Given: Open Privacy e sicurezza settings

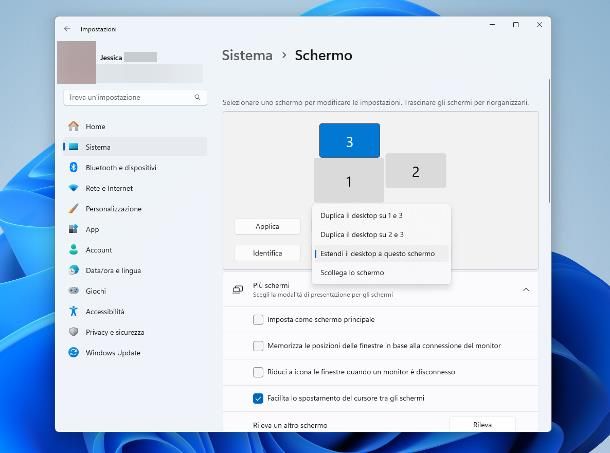Looking at the screenshot, I should click(x=135, y=332).
